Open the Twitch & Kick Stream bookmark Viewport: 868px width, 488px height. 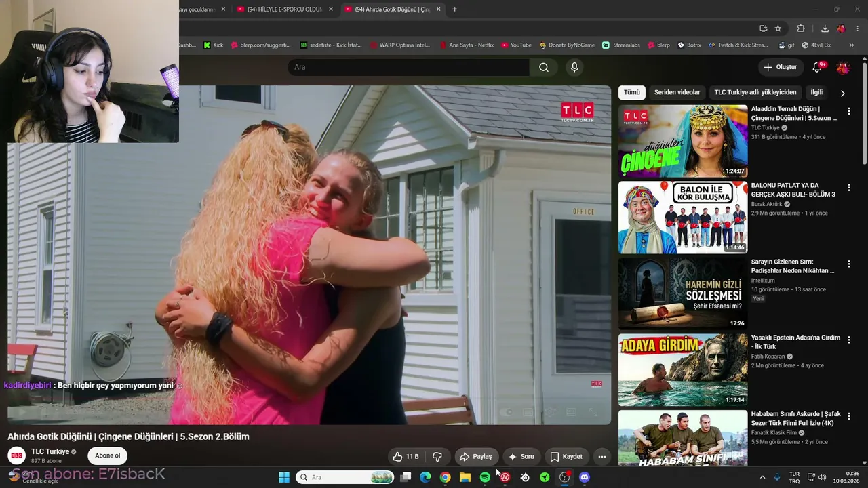click(x=738, y=45)
